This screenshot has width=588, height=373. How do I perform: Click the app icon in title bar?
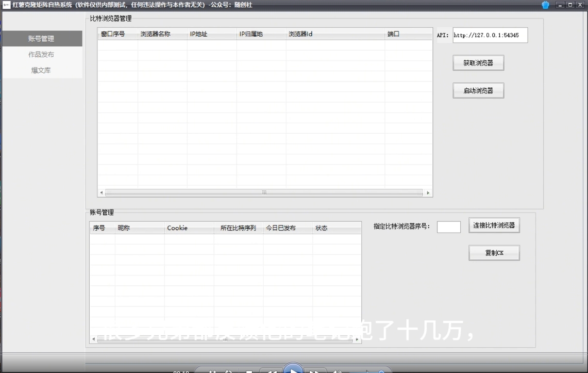(x=6, y=5)
